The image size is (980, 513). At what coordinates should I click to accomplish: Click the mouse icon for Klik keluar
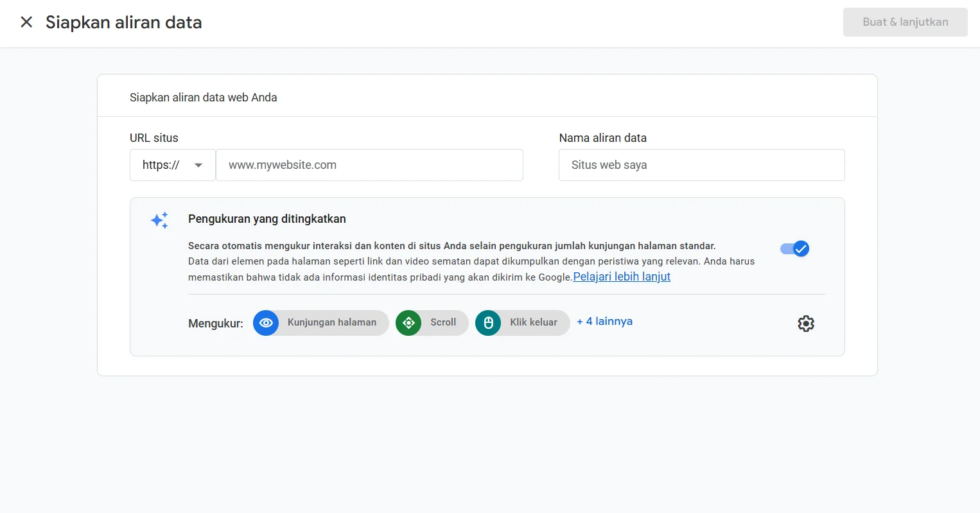pyautogui.click(x=488, y=323)
